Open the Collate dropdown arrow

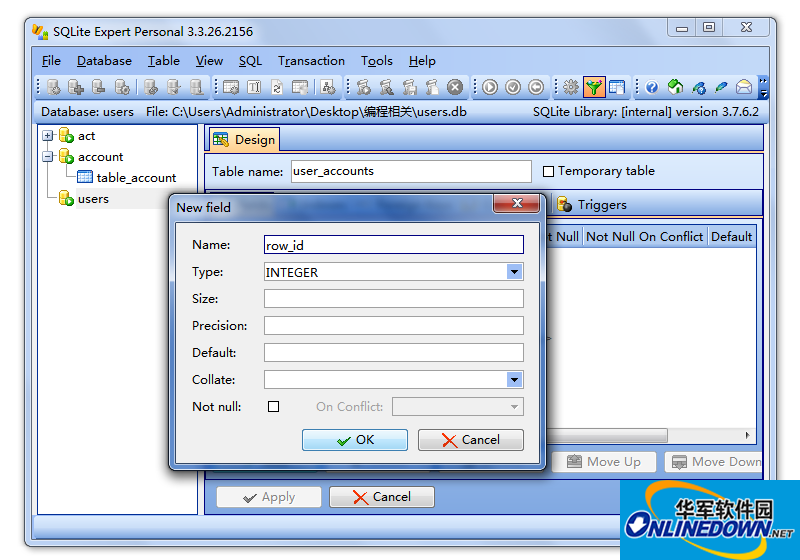[514, 379]
